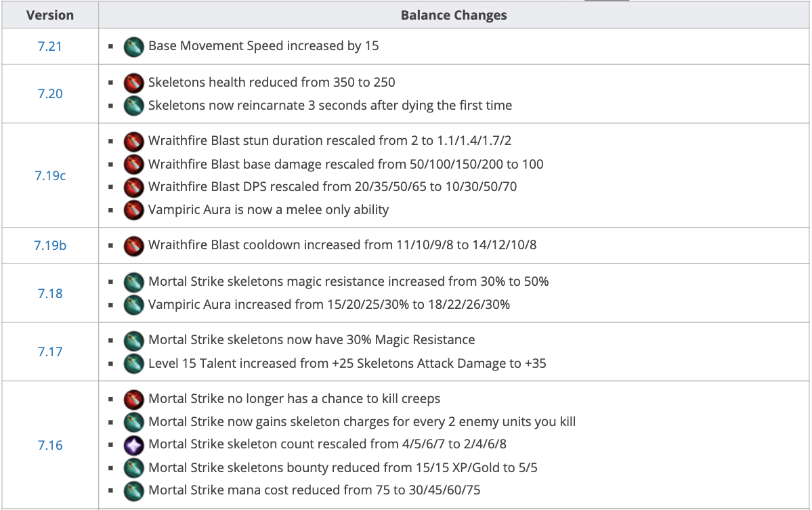
Task: Click buff icon by skeletons magic resistance increased
Action: [134, 281]
